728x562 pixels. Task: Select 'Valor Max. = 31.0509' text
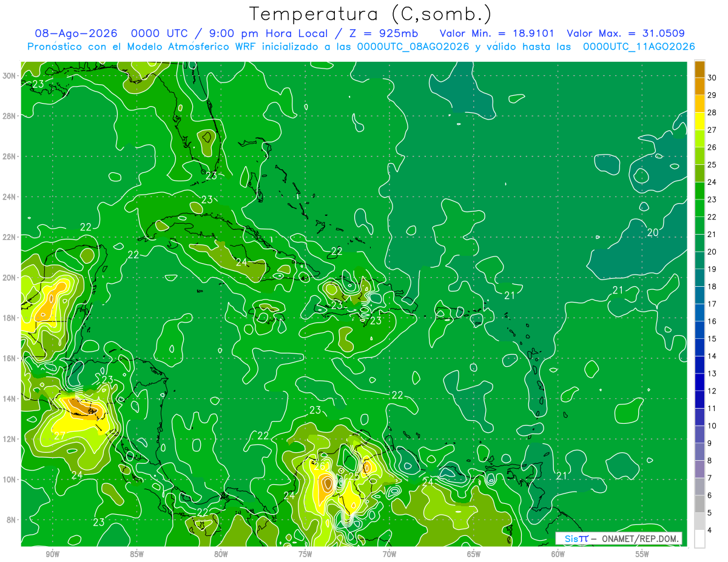[x=625, y=33]
